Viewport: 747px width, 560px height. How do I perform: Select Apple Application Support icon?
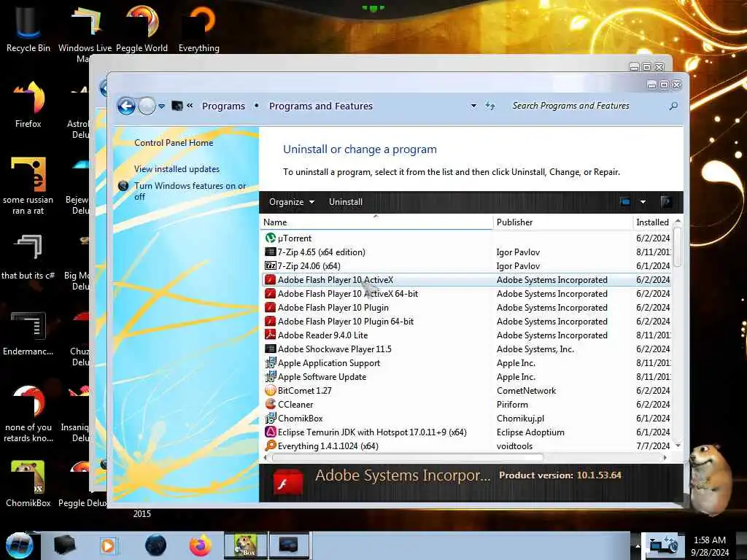point(270,363)
